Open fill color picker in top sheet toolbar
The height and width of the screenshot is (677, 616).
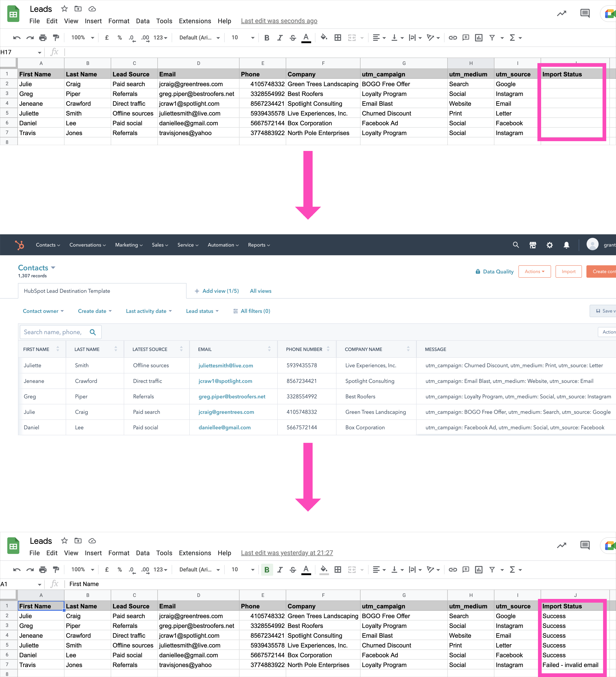324,37
